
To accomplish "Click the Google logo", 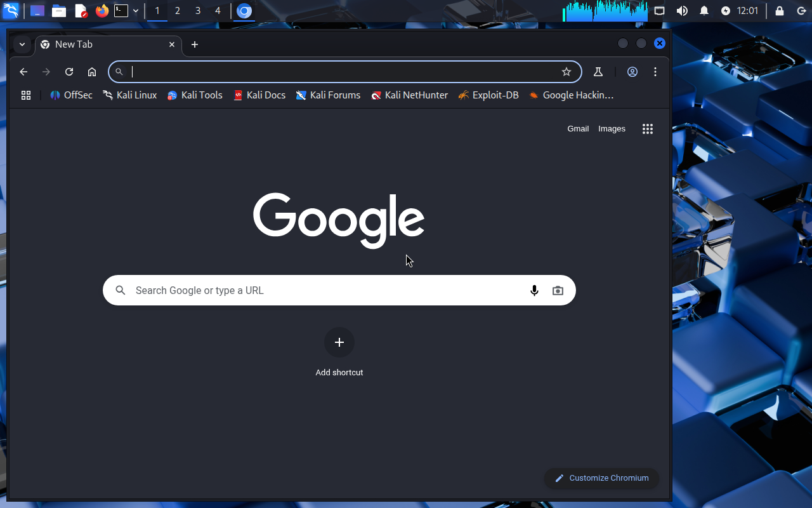I will click(339, 220).
